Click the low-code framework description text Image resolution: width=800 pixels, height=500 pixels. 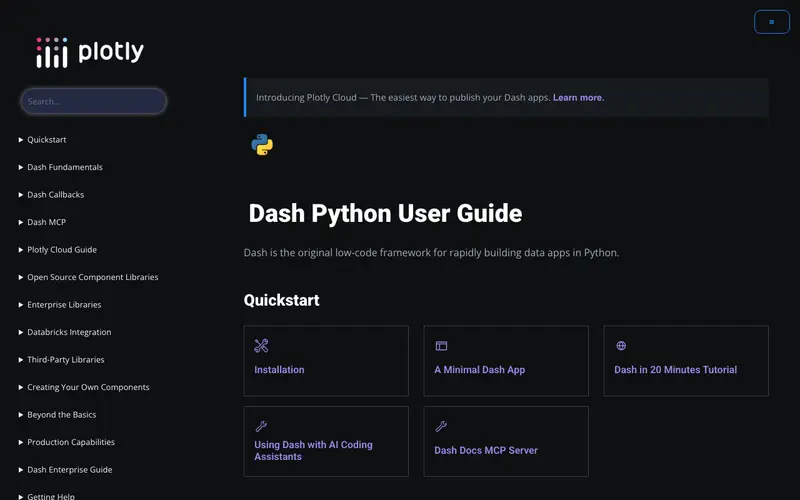click(x=431, y=253)
